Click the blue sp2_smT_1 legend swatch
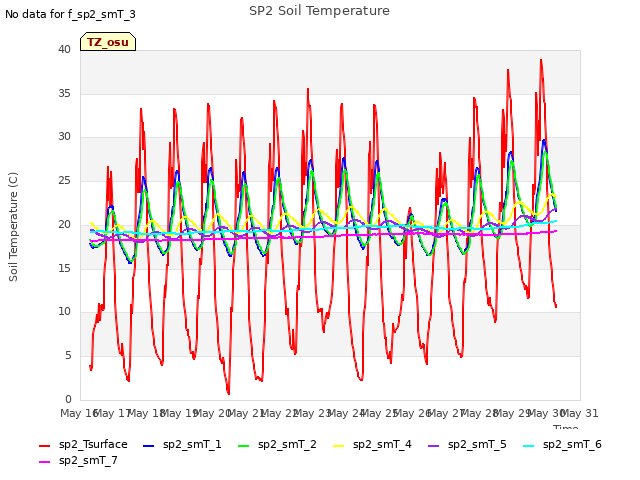640x480 pixels. tap(149, 446)
